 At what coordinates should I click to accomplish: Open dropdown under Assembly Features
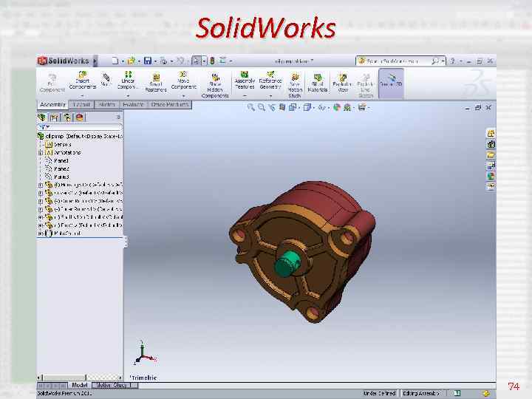click(x=245, y=96)
